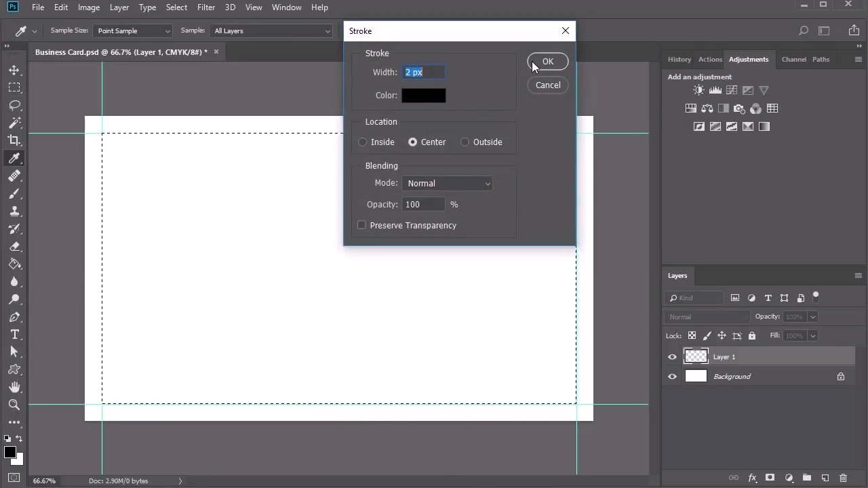Select the Move tool
The image size is (868, 488).
[14, 70]
